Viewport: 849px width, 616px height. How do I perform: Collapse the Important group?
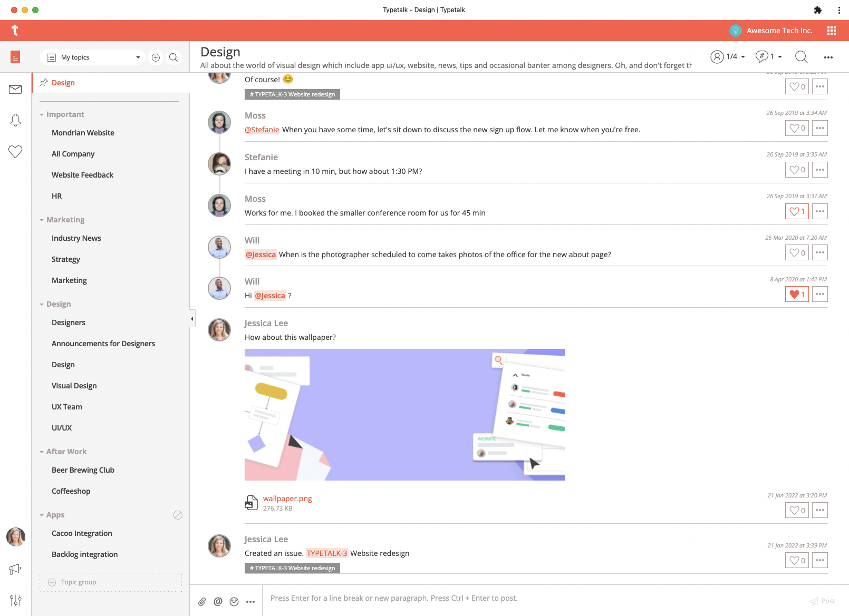61,114
